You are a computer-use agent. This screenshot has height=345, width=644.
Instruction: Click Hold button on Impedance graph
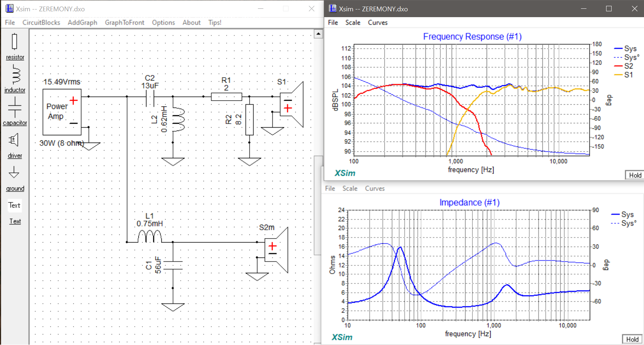(x=632, y=339)
